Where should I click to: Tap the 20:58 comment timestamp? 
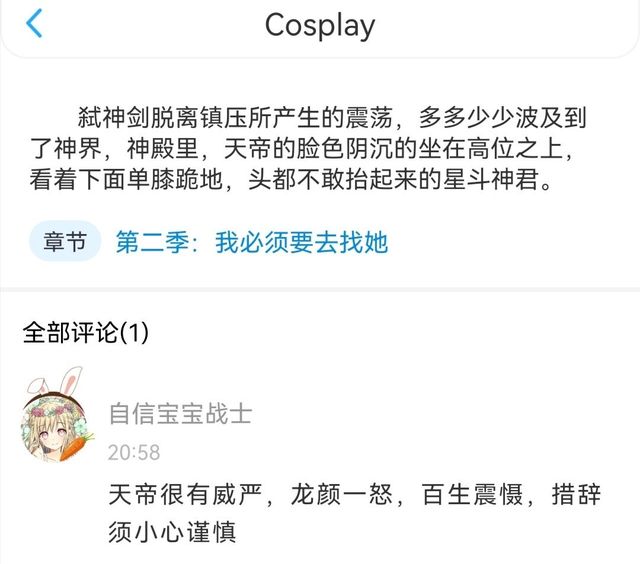(134, 452)
